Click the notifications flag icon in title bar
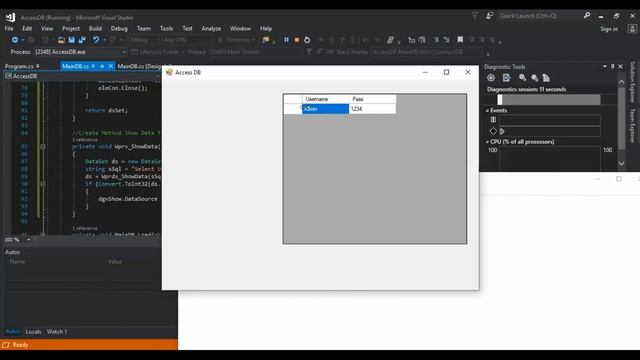The height and width of the screenshot is (360, 640). click(475, 16)
